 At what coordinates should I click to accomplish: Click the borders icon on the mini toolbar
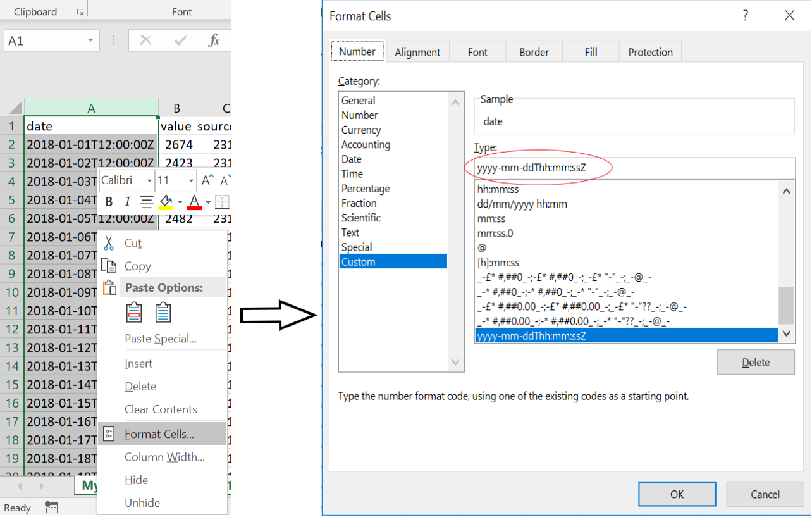[222, 201]
